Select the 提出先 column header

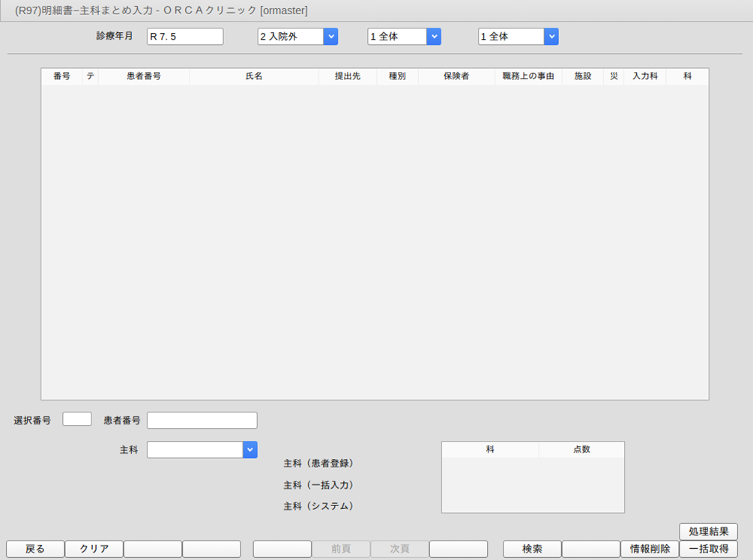pyautogui.click(x=347, y=76)
